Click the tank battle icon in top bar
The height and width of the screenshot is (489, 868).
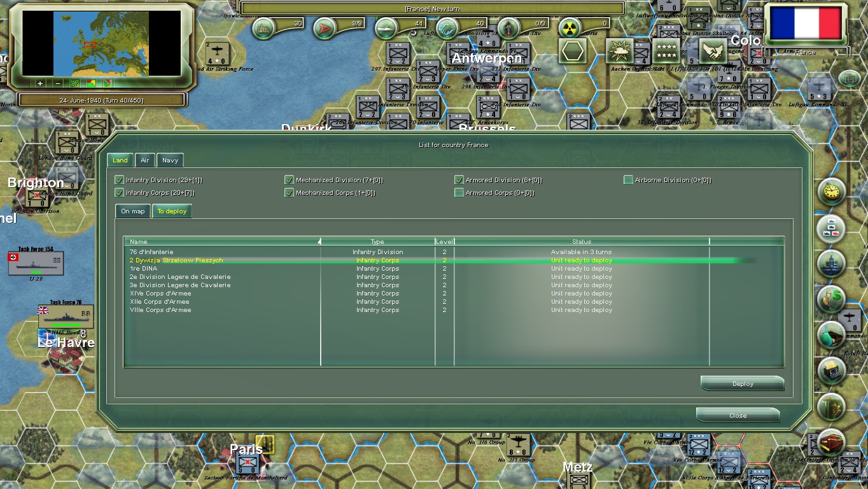tap(620, 51)
